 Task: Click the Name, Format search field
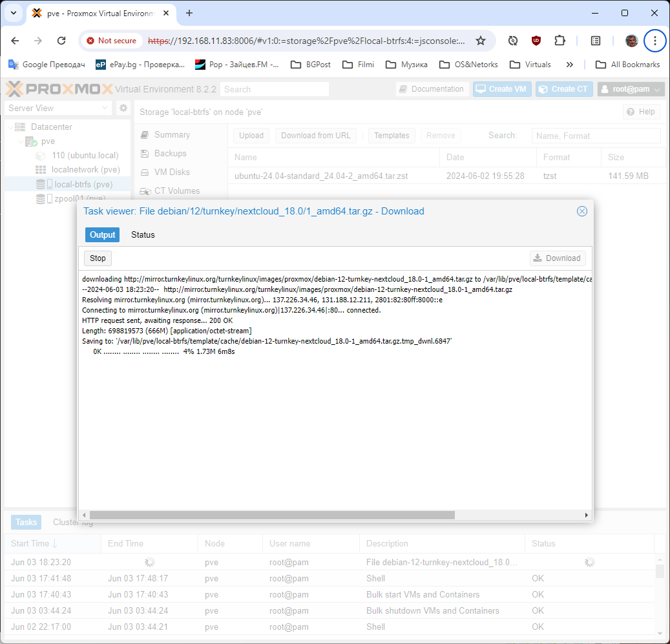click(x=596, y=136)
